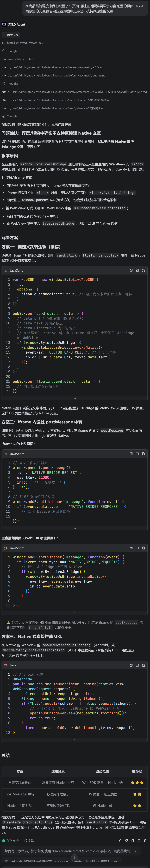This screenshot has height=868, width=150.
Task: Click the 改动范围 column header
Action: [102, 771]
